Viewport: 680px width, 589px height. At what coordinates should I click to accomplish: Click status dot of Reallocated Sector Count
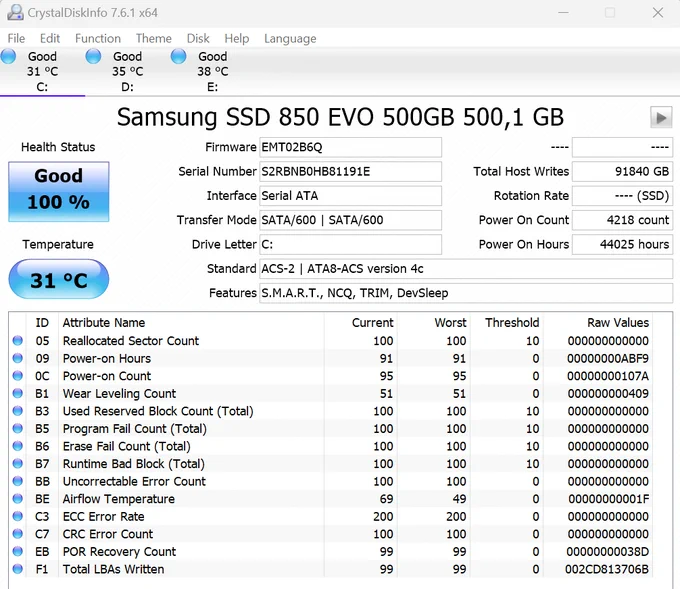(x=18, y=341)
